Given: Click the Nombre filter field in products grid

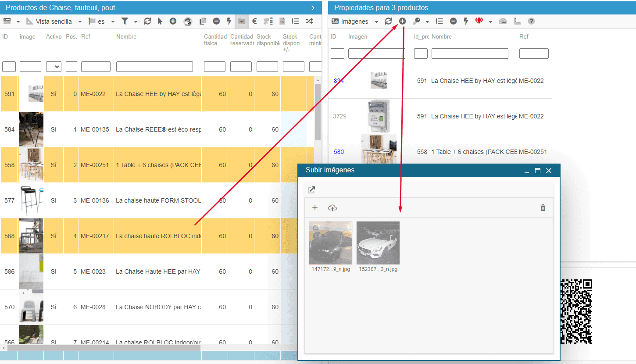Looking at the screenshot, I should point(154,67).
